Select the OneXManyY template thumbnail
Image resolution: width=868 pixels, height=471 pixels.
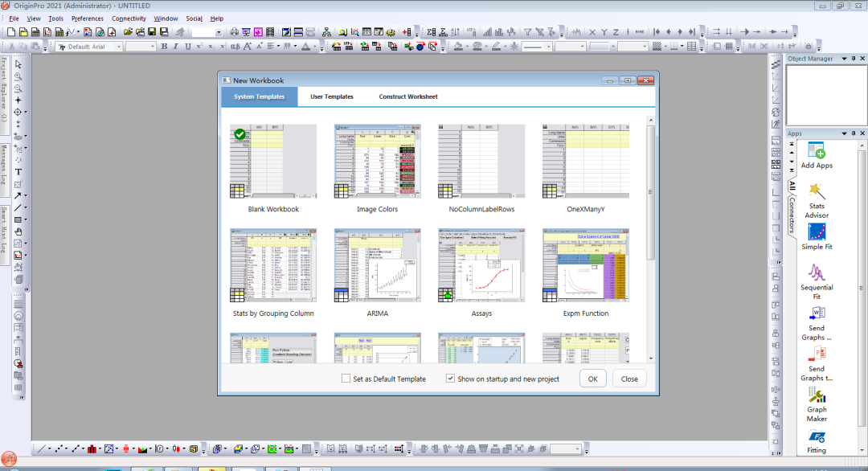[x=586, y=161]
